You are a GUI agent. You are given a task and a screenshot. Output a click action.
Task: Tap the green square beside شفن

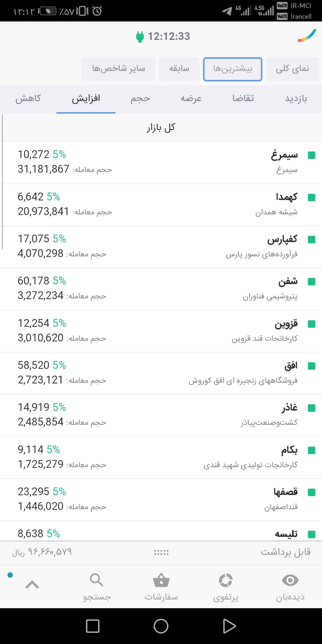coord(311,282)
